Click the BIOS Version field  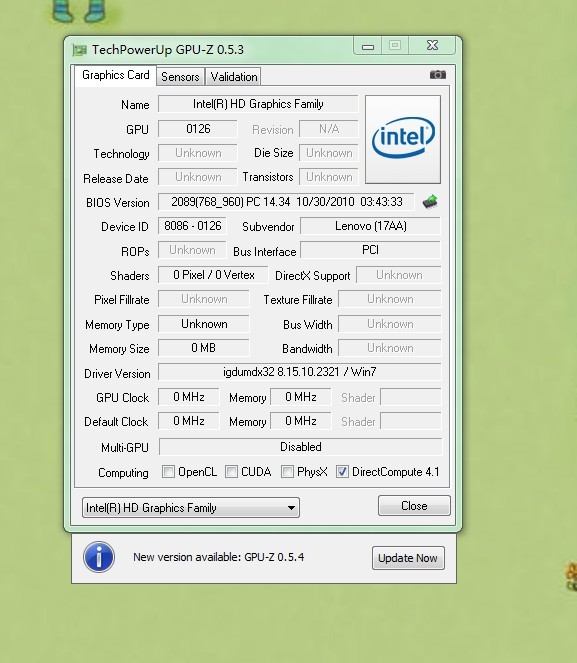tap(287, 202)
